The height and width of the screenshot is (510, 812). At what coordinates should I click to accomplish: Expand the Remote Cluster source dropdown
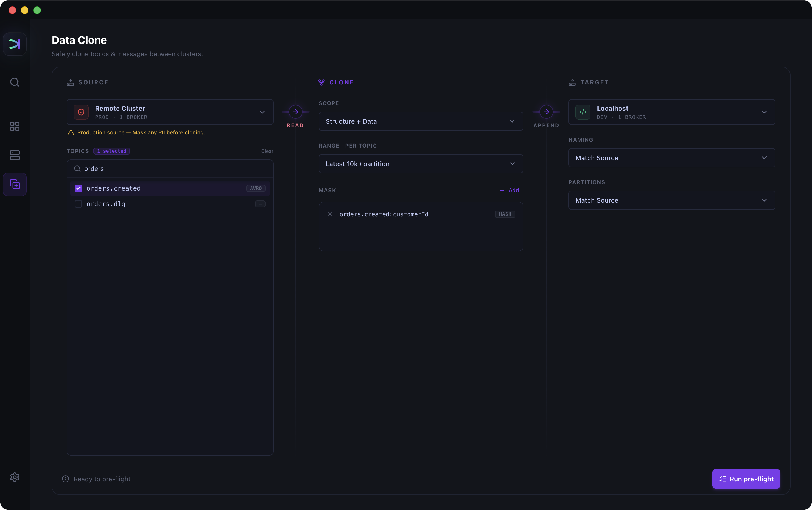tap(170, 112)
